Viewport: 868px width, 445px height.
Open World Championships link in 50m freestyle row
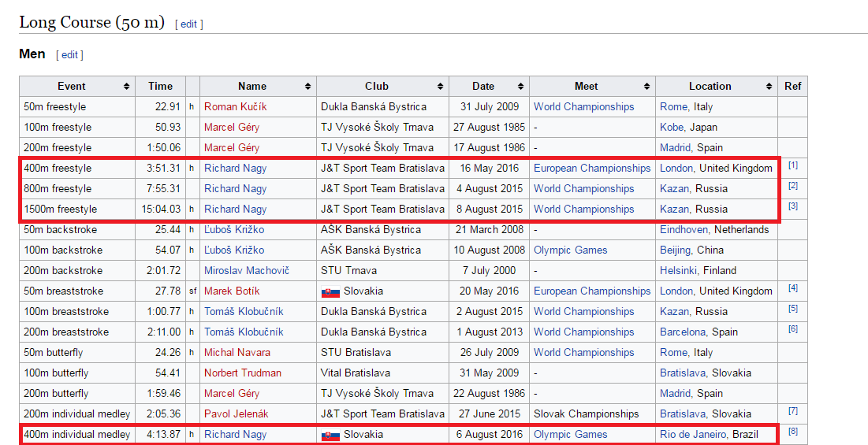click(584, 106)
